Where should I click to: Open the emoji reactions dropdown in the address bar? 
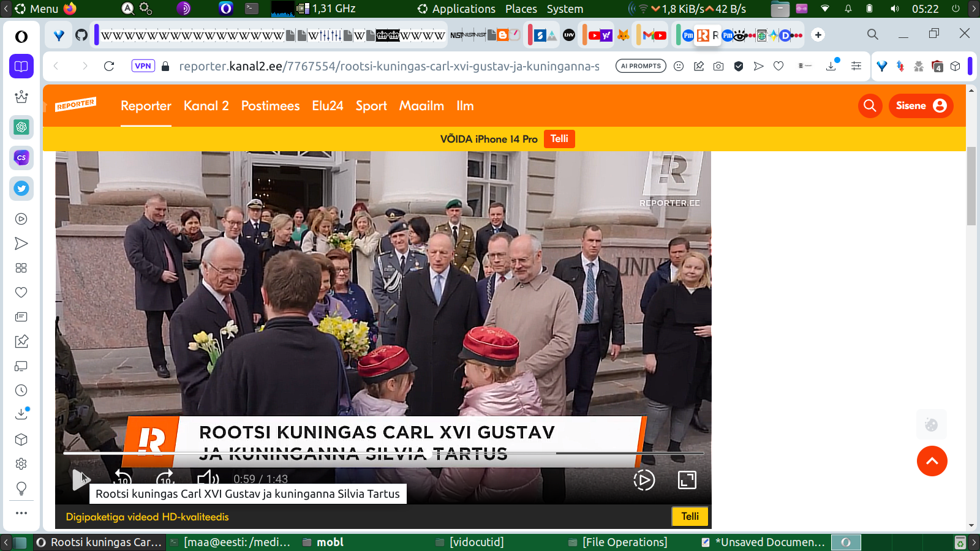point(679,66)
